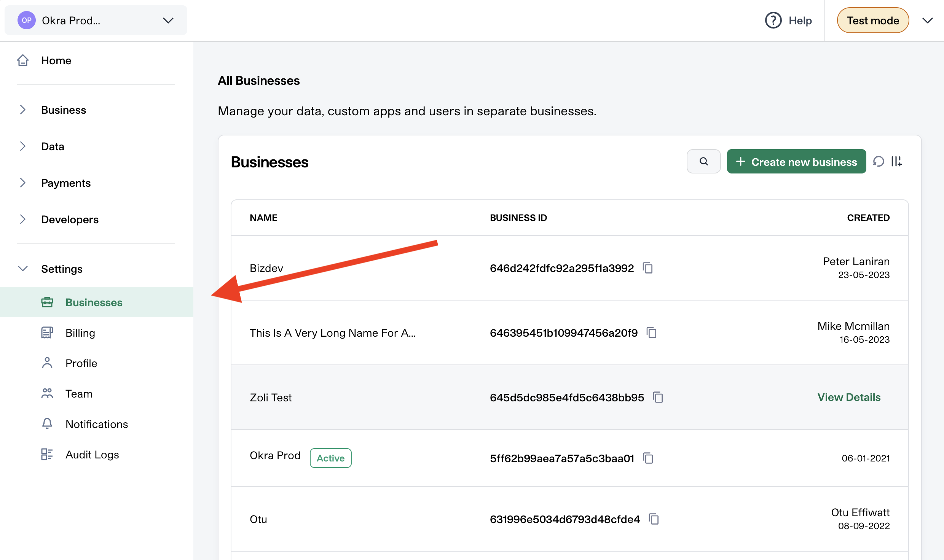The height and width of the screenshot is (560, 944).
Task: Open dropdown arrow next to Test mode
Action: point(928,20)
